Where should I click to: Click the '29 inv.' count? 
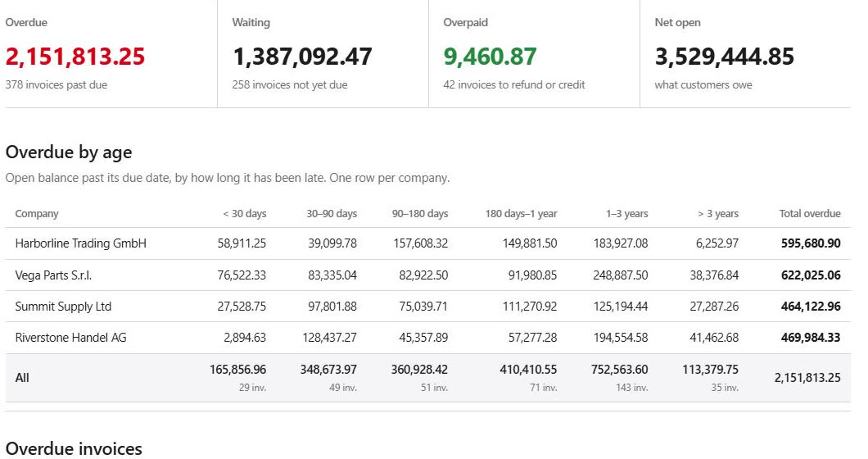point(253,388)
